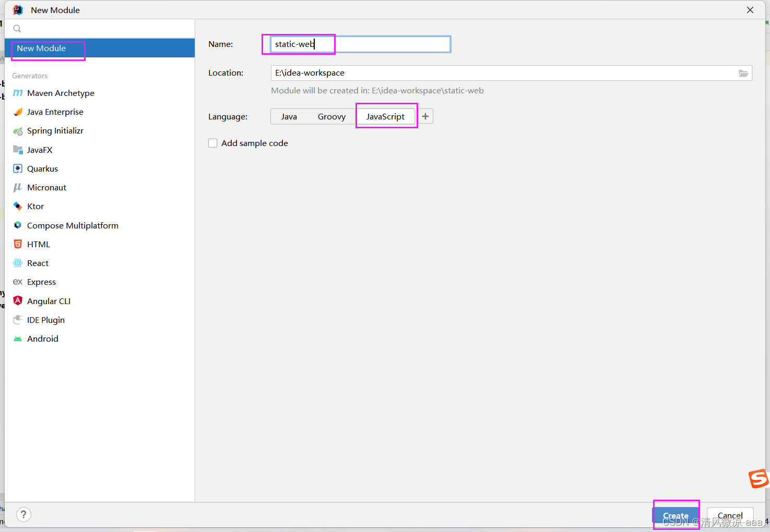Click the Ktor diamond icon
This screenshot has width=770, height=532.
(x=18, y=206)
